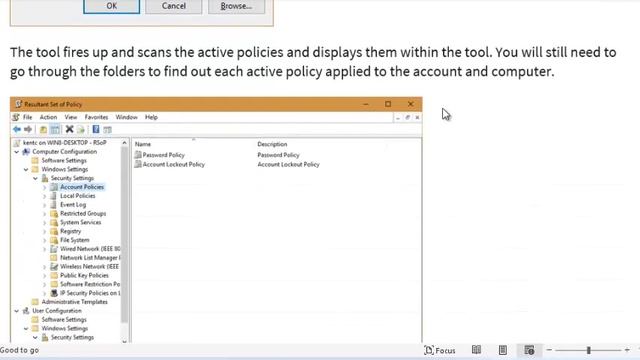
Task: Click the tree pane scroll up arrow
Action: pyautogui.click(x=124, y=143)
